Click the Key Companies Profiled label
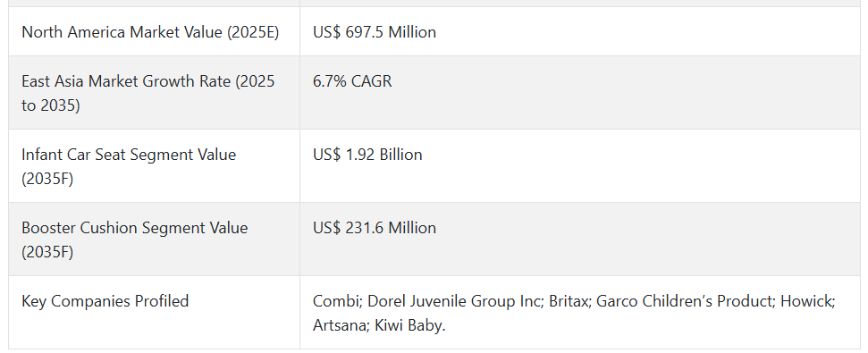The image size is (868, 353). (105, 301)
